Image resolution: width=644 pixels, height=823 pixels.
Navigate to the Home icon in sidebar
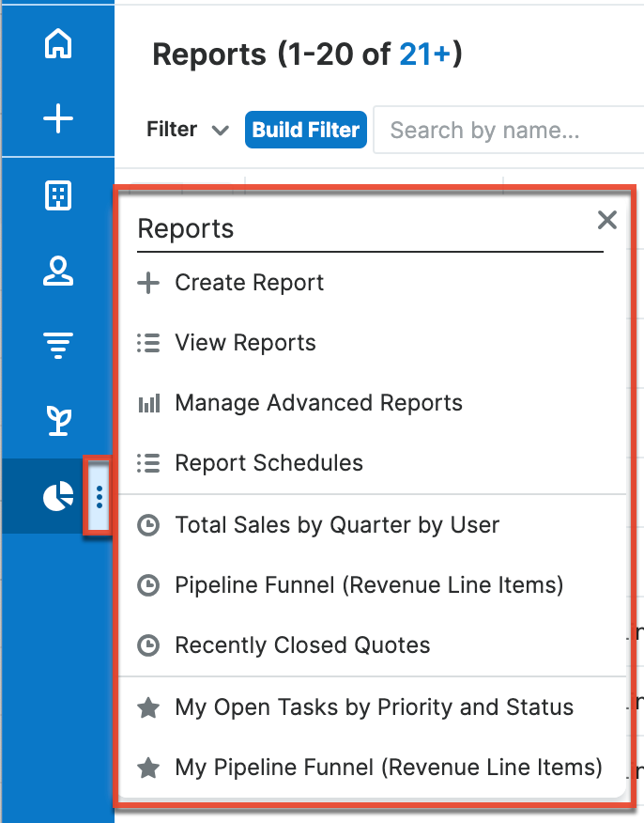pyautogui.click(x=58, y=43)
